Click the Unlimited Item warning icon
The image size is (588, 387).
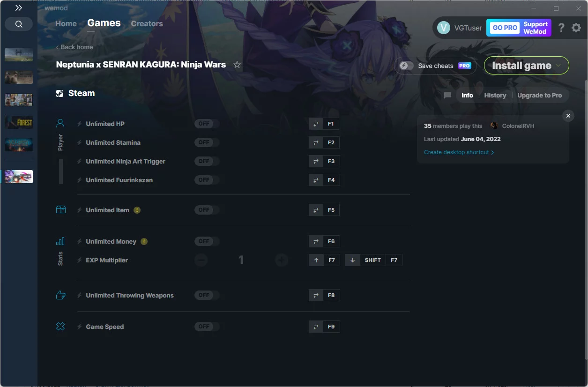click(137, 210)
